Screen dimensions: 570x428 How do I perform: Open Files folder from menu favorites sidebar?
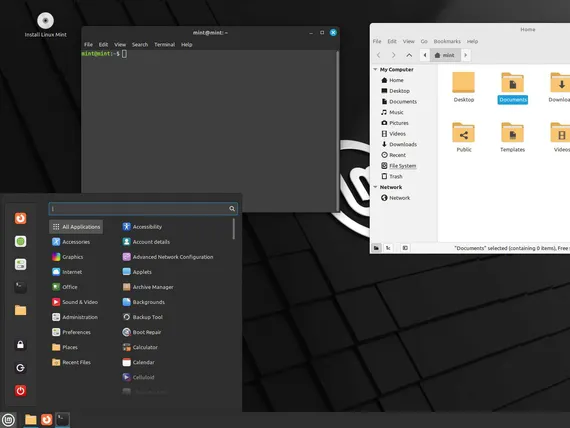(x=20, y=310)
